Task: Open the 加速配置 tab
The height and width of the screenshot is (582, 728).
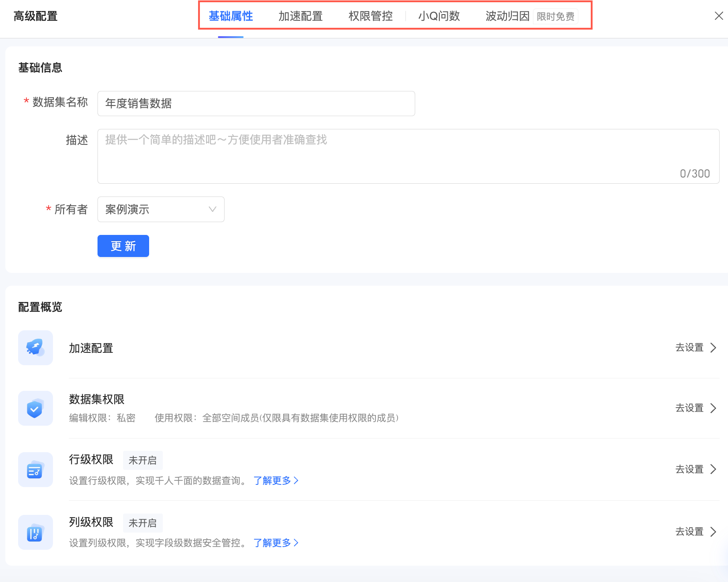Action: coord(300,16)
